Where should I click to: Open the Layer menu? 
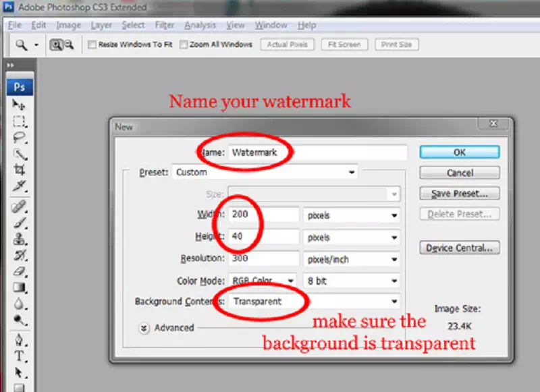click(101, 25)
